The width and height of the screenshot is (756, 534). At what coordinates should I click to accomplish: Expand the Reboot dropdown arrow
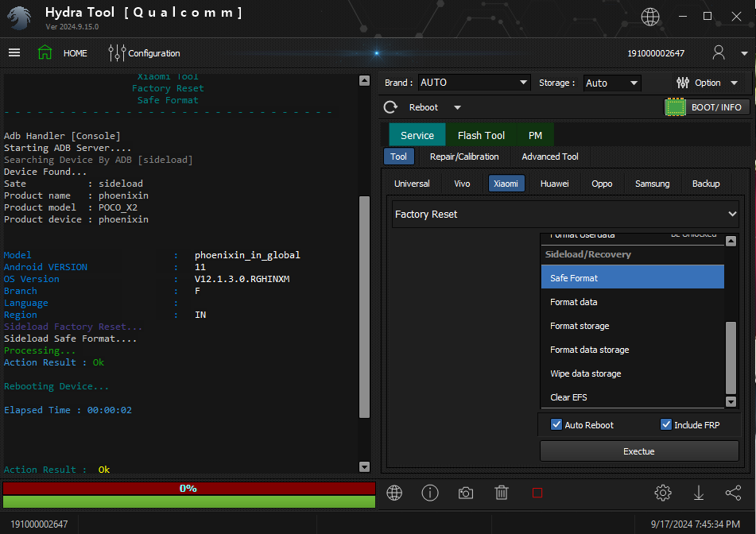click(458, 107)
